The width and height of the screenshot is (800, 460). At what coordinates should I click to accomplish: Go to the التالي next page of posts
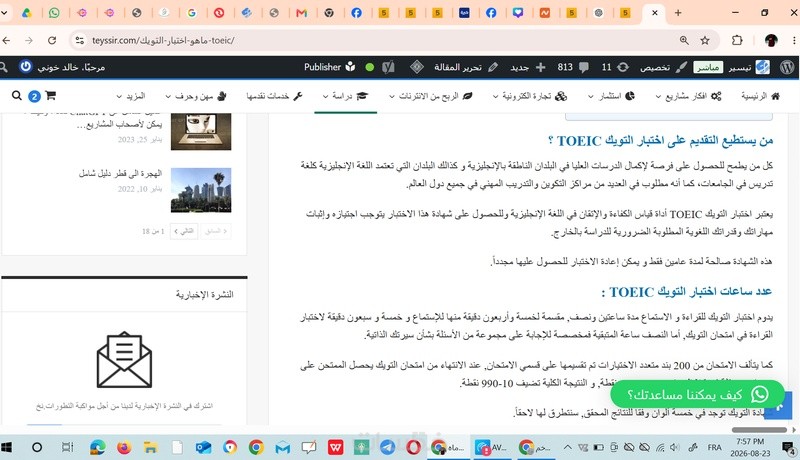coord(184,231)
